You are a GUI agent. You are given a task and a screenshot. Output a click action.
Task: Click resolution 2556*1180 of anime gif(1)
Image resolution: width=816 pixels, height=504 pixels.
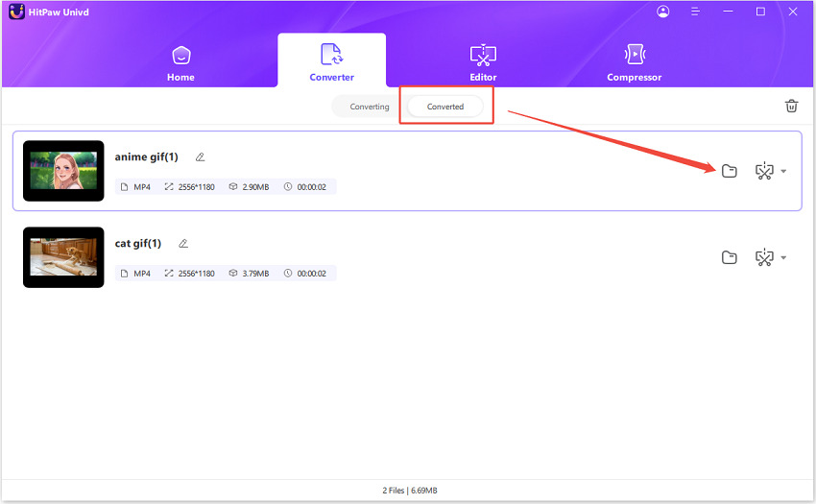(196, 187)
